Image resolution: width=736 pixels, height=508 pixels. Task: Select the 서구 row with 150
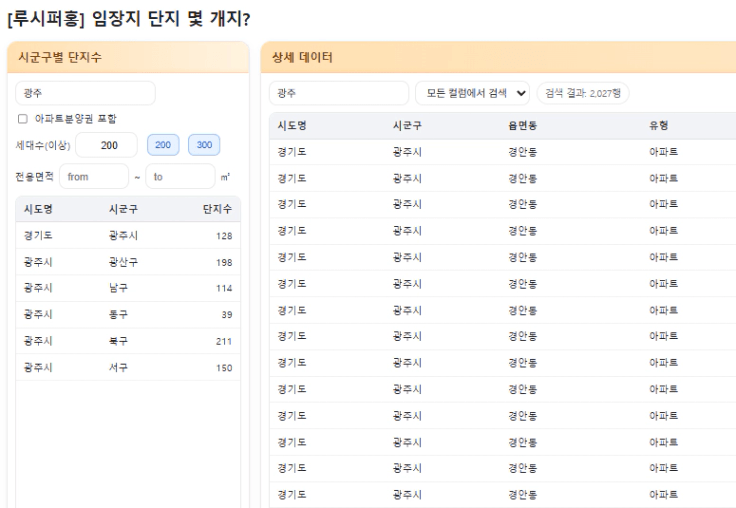tap(127, 367)
